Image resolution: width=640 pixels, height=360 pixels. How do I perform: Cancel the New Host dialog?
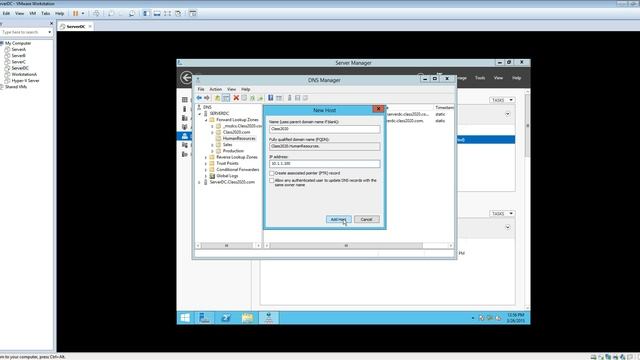click(x=367, y=220)
